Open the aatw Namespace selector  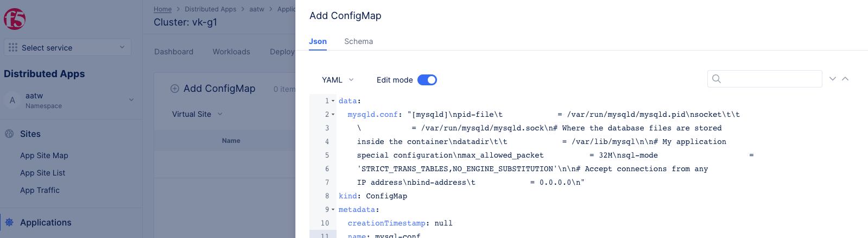71,100
